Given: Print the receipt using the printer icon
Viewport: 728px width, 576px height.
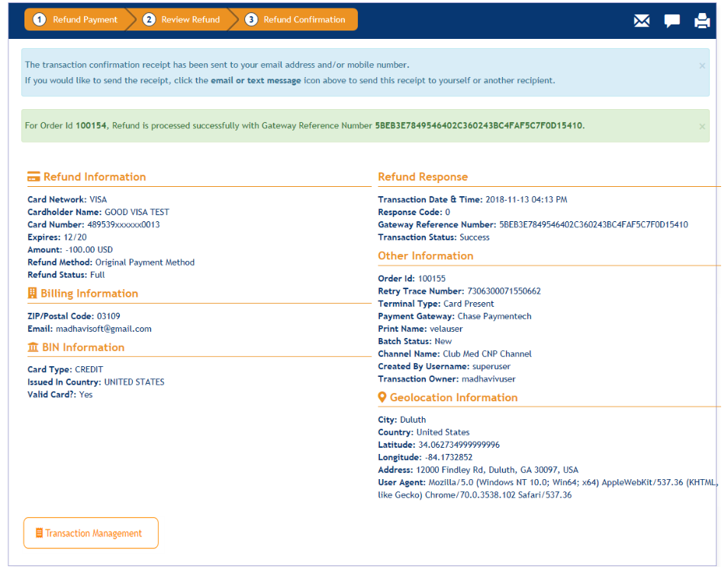Looking at the screenshot, I should click(702, 21).
